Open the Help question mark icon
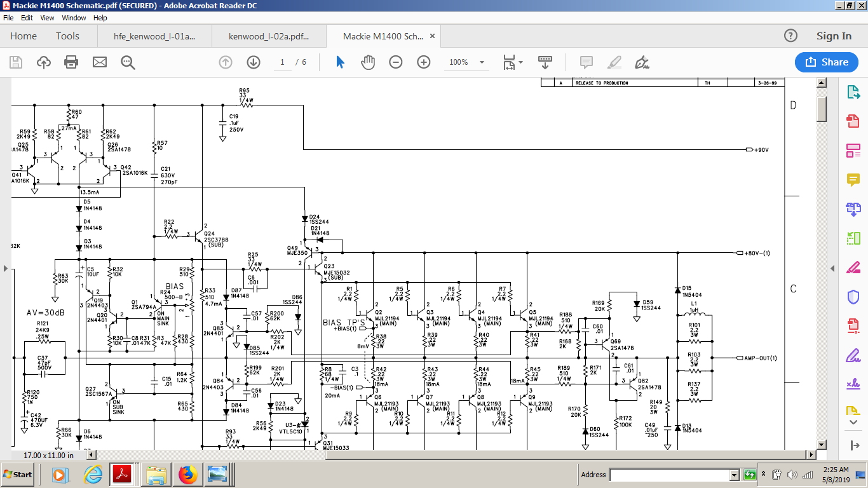 tap(790, 36)
